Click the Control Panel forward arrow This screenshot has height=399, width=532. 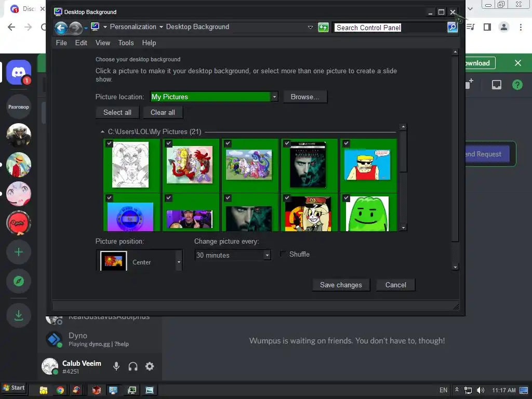tap(76, 28)
